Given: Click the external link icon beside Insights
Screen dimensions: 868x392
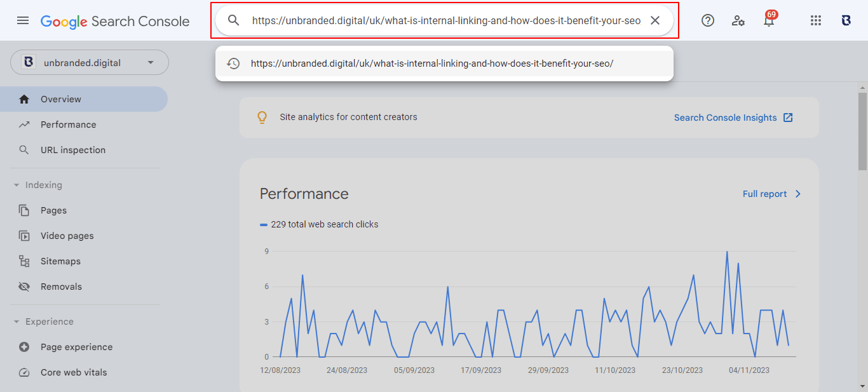Looking at the screenshot, I should pos(788,118).
